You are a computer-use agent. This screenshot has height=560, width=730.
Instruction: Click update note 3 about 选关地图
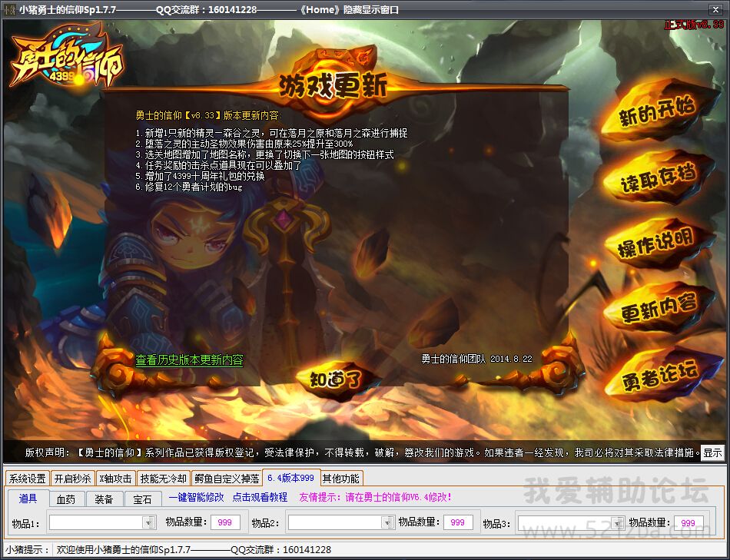[x=264, y=154]
